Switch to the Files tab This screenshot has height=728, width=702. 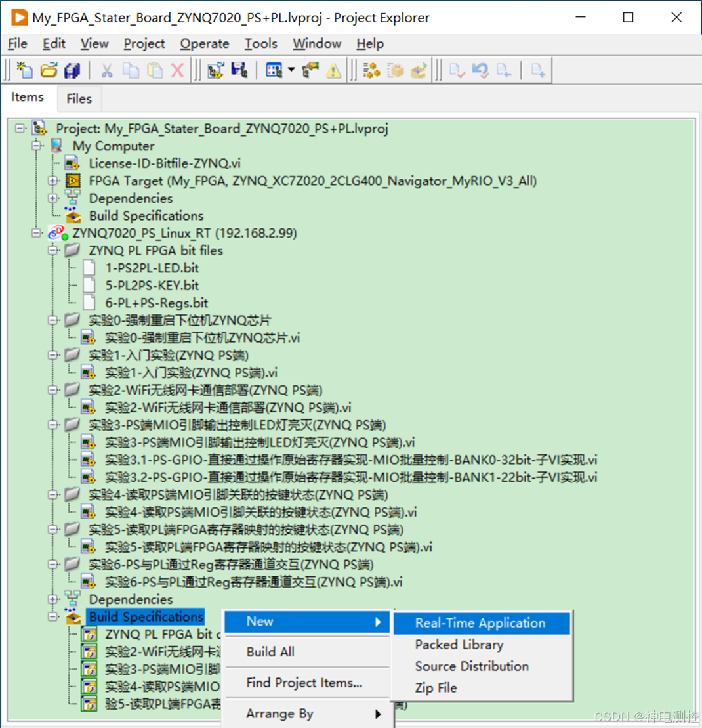[79, 99]
